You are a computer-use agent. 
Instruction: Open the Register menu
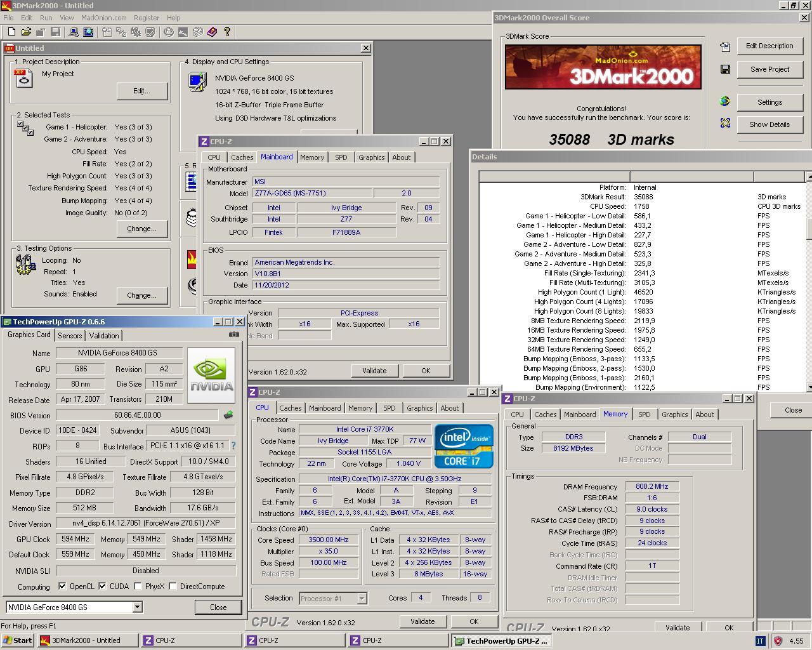[146, 18]
